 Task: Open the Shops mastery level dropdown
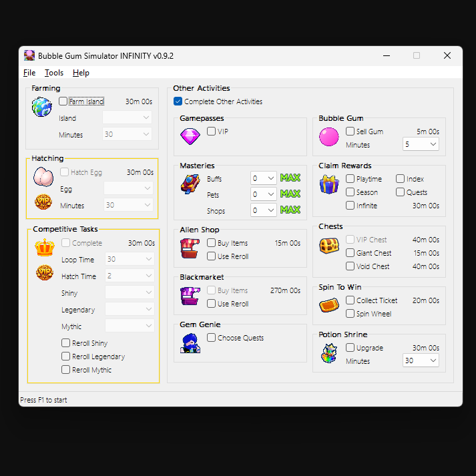click(x=264, y=210)
